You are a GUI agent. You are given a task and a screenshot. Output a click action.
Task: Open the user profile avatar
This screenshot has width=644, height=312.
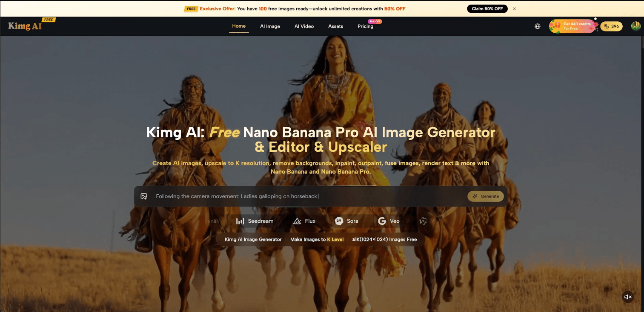(x=635, y=26)
